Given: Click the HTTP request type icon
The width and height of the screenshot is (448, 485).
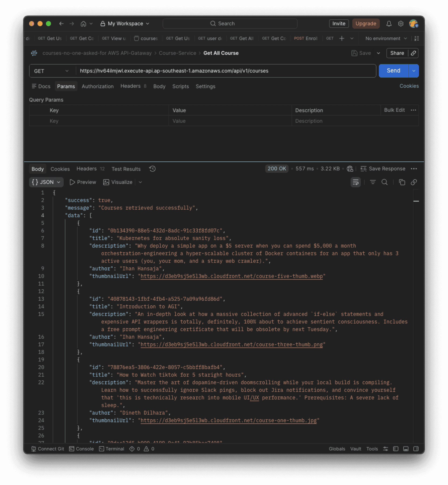Looking at the screenshot, I should coord(34,53).
